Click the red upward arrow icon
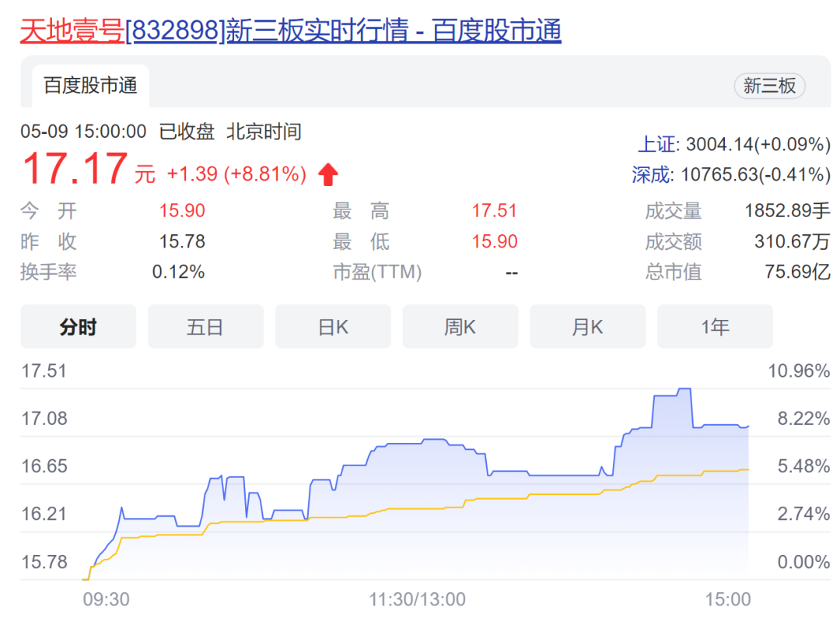This screenshot has width=840, height=618. point(328,174)
